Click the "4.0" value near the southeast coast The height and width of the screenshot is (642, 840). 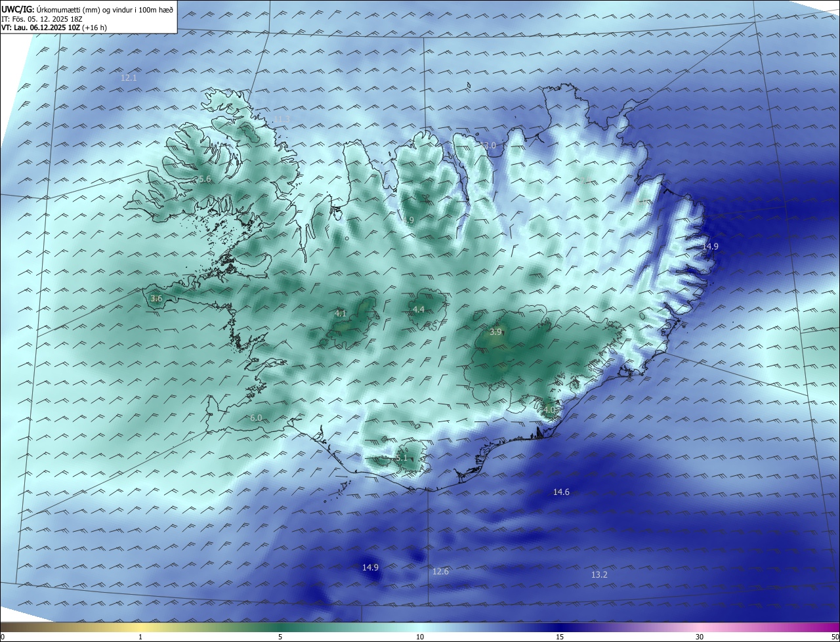coord(549,410)
